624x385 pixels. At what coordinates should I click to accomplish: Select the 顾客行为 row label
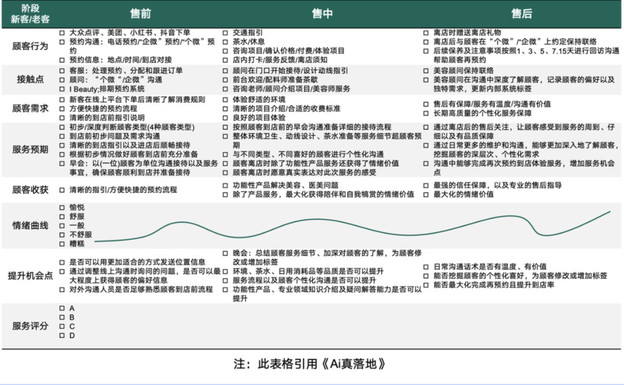pos(30,46)
